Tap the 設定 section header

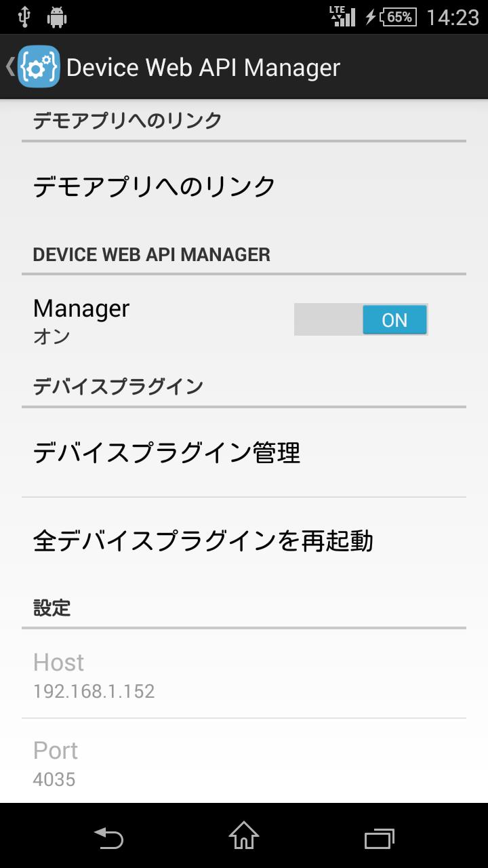click(x=52, y=608)
